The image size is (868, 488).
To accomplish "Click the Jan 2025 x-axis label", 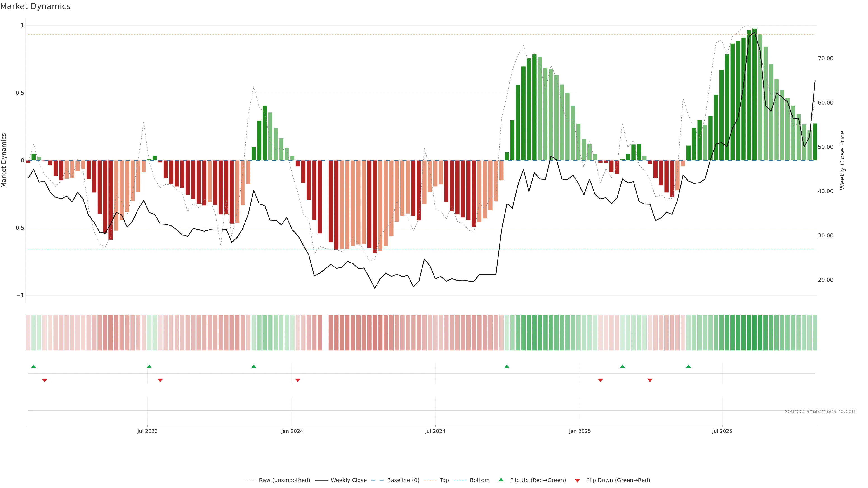I will tap(580, 432).
